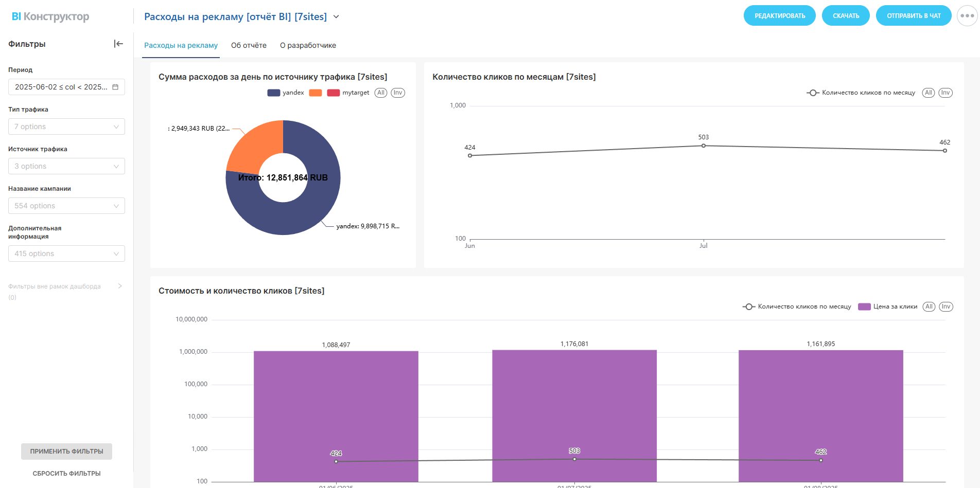Viewport: 980px width, 488px height.
Task: Open the 'Название кампании' dropdown
Action: point(66,206)
